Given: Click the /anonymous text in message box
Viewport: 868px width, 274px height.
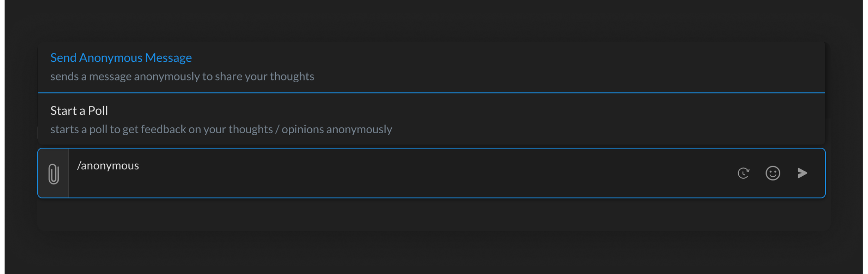Looking at the screenshot, I should (108, 166).
